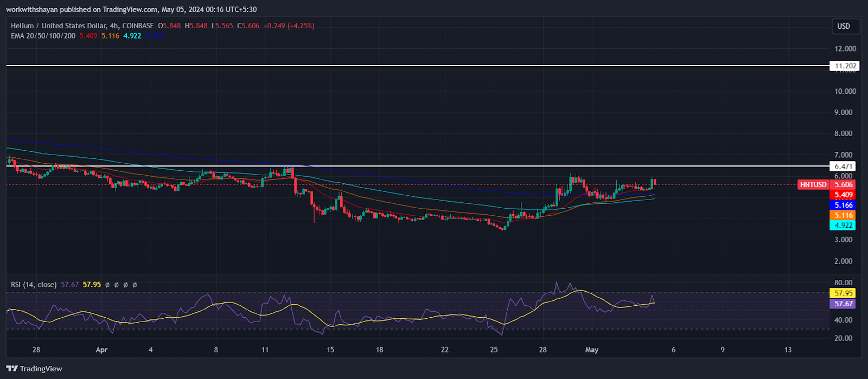Click the 11 date on time axis
Screen dimensions: 868x379
click(265, 350)
